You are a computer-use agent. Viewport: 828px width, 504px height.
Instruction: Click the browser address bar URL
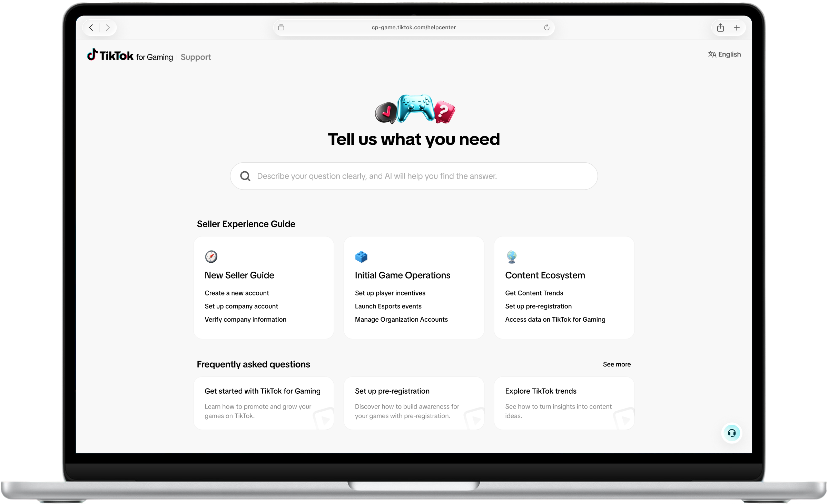click(414, 28)
